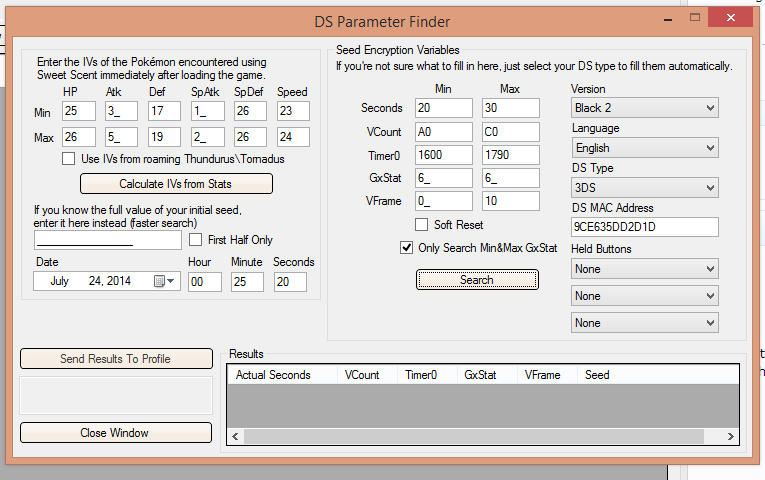Click Calculate IVs from Stats button
The height and width of the screenshot is (480, 765).
click(x=175, y=184)
